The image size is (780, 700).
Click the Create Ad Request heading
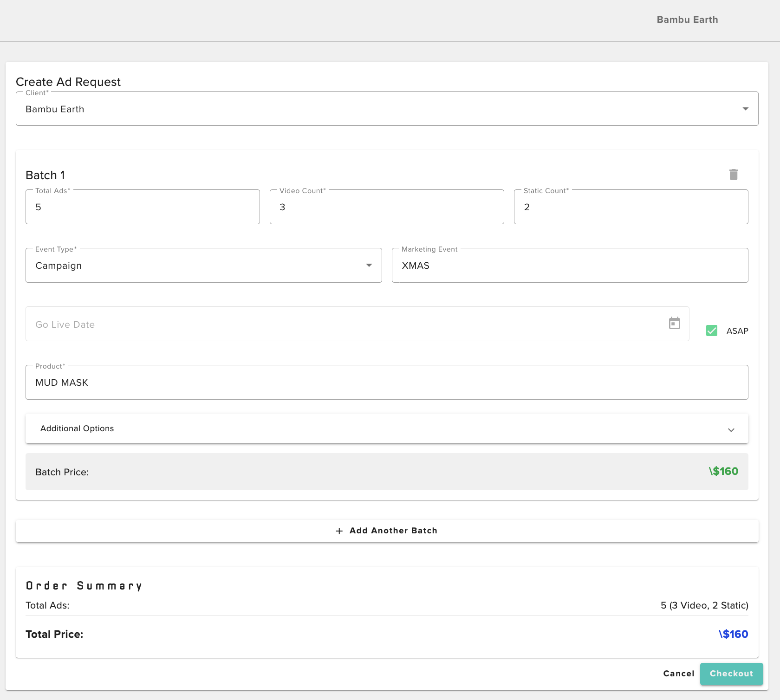(68, 82)
